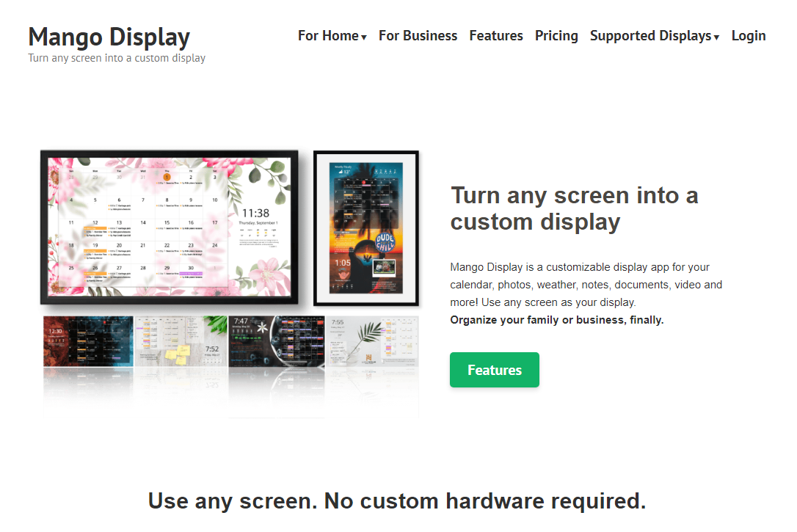Click the paragraph starting 'Mango Display is a customizable'
Screen dimensions: 797x532
586,285
